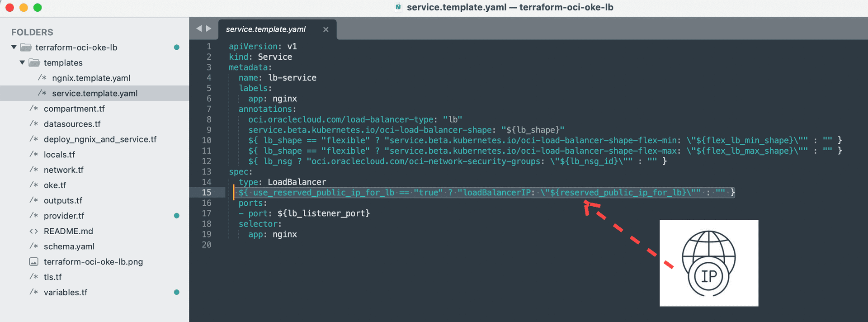Click the modified dot beside provider.tf
868x322 pixels.
177,216
